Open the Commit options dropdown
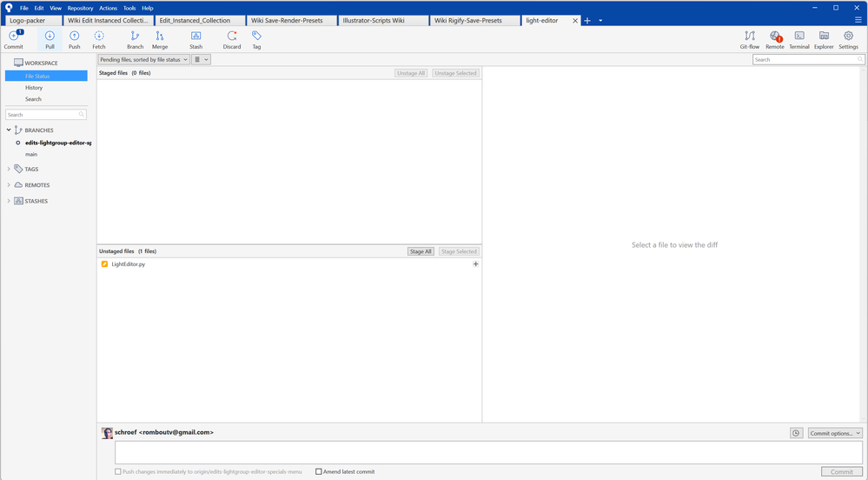 835,433
